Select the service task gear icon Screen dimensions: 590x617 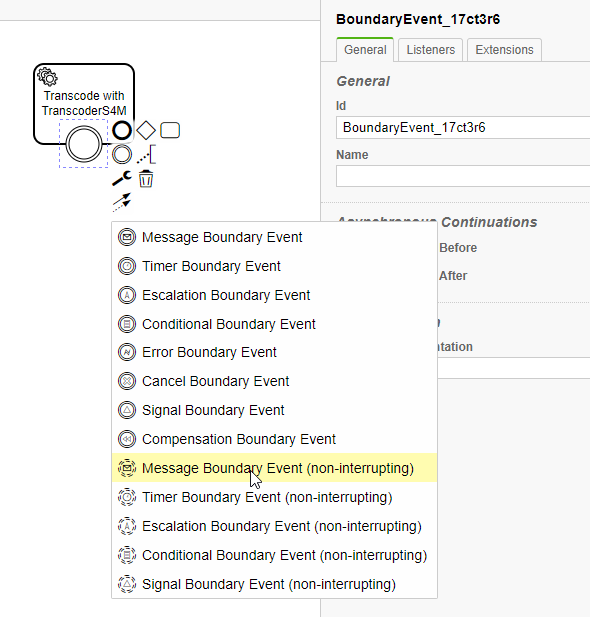pos(48,77)
